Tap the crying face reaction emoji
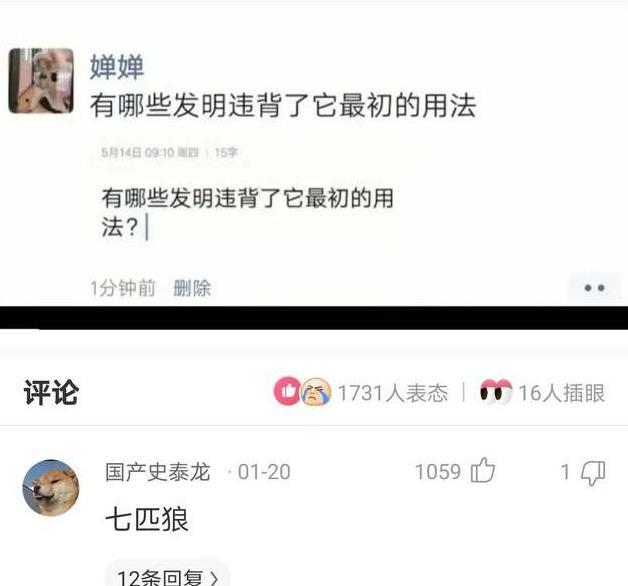 tap(316, 392)
